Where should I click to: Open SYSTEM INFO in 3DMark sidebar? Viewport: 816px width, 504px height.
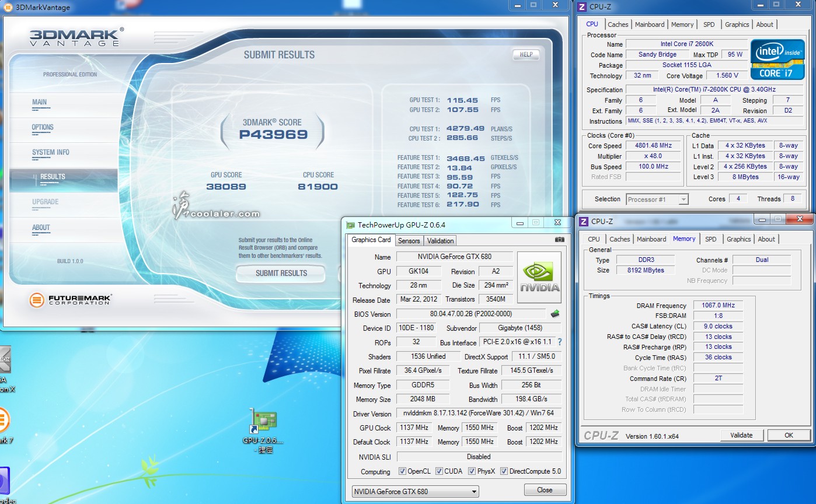click(x=51, y=153)
